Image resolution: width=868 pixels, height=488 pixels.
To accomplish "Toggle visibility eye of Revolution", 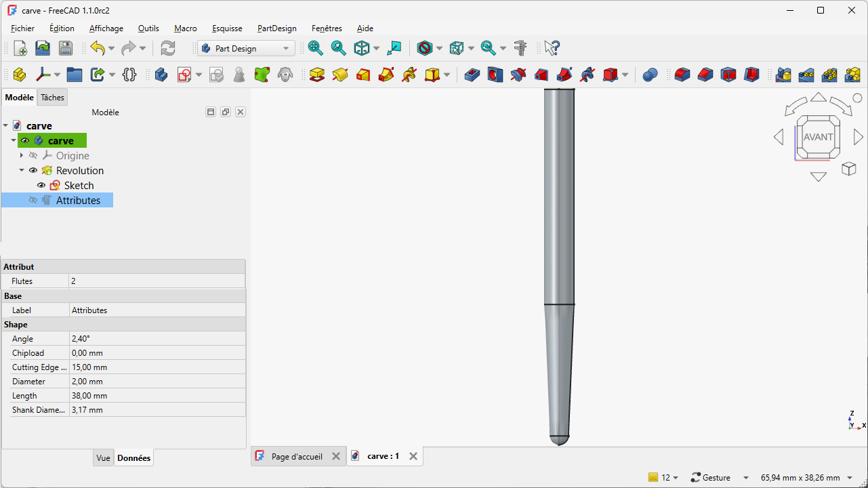I will 33,171.
